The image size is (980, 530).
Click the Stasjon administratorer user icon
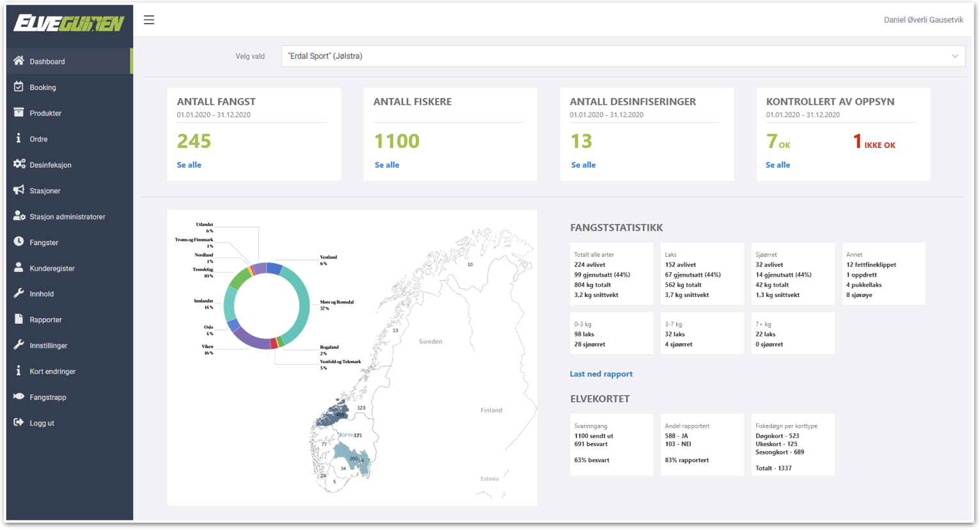pos(19,216)
